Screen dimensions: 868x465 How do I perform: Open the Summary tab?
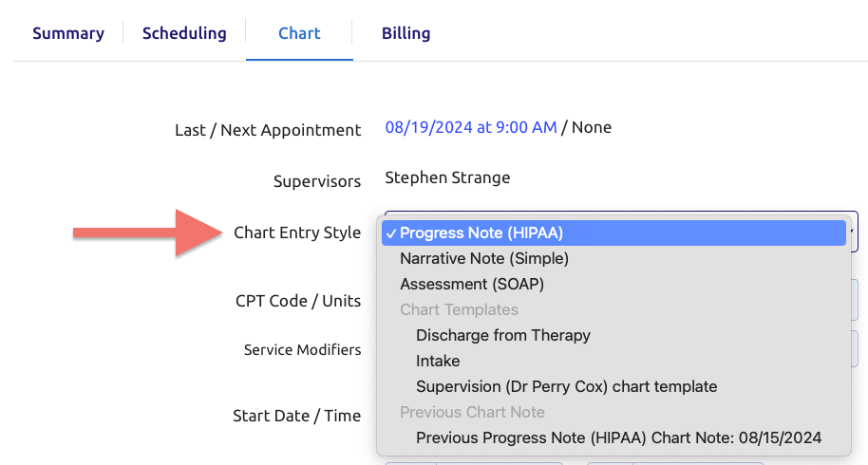68,33
